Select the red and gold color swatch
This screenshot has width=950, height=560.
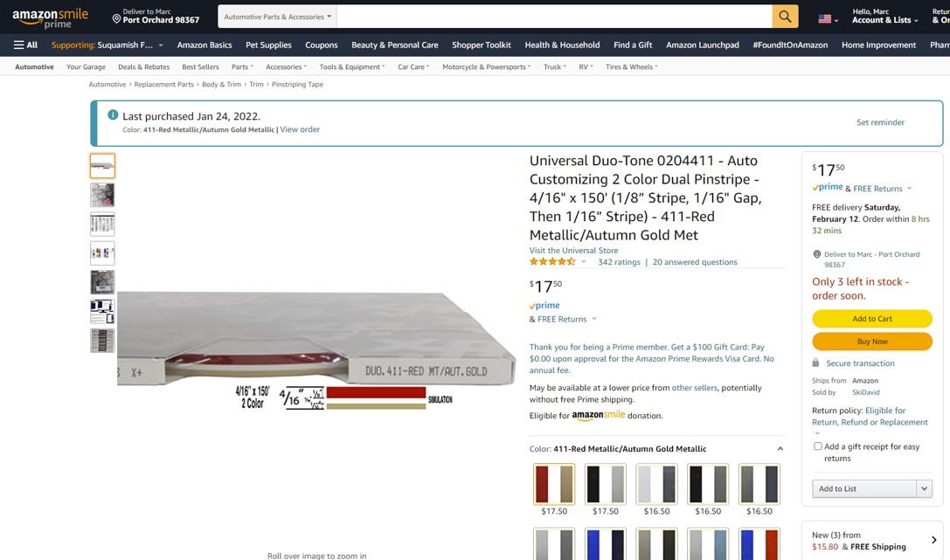tap(554, 484)
